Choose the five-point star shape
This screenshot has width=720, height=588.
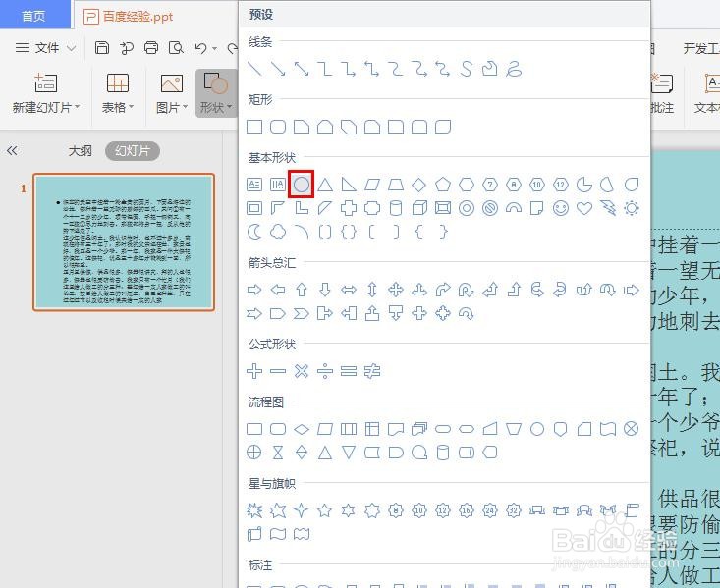(x=325, y=510)
